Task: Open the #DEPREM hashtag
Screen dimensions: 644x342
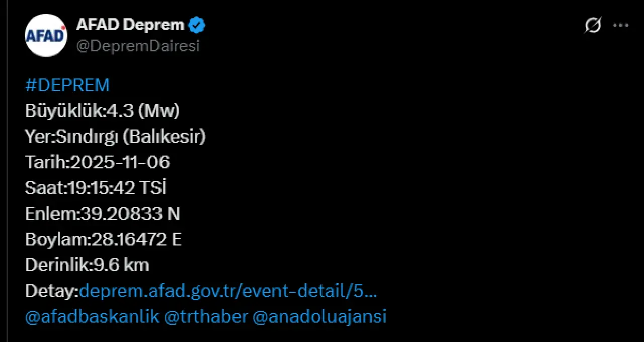Action: pyautogui.click(x=67, y=85)
